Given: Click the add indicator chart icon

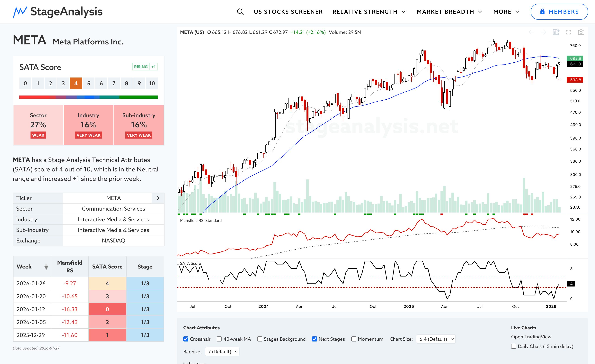Looking at the screenshot, I should [x=556, y=32].
